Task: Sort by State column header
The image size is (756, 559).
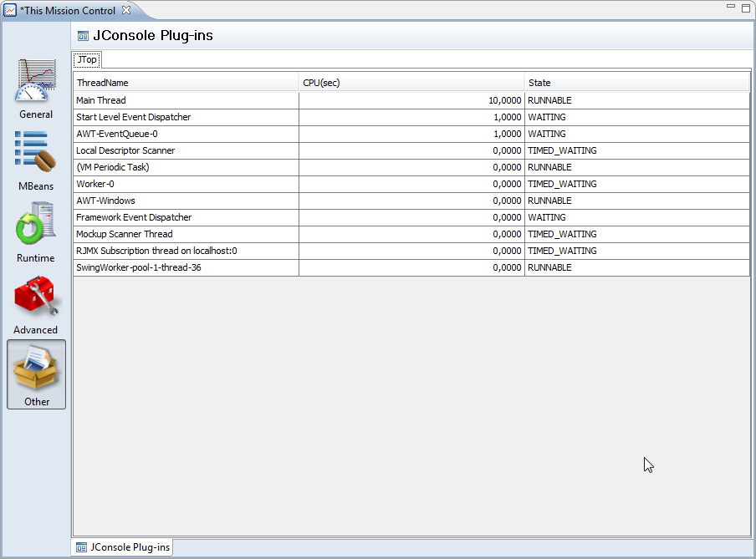Action: [637, 83]
